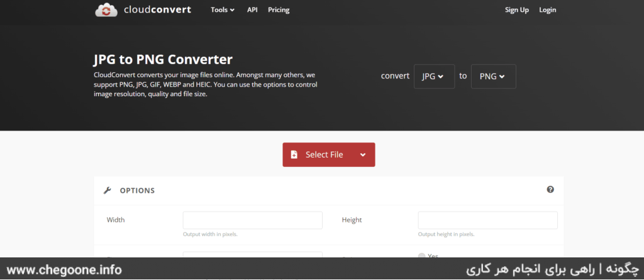Click the 'Output width in pixels.' hint
Viewport: 644px width, 280px height.
click(x=210, y=235)
